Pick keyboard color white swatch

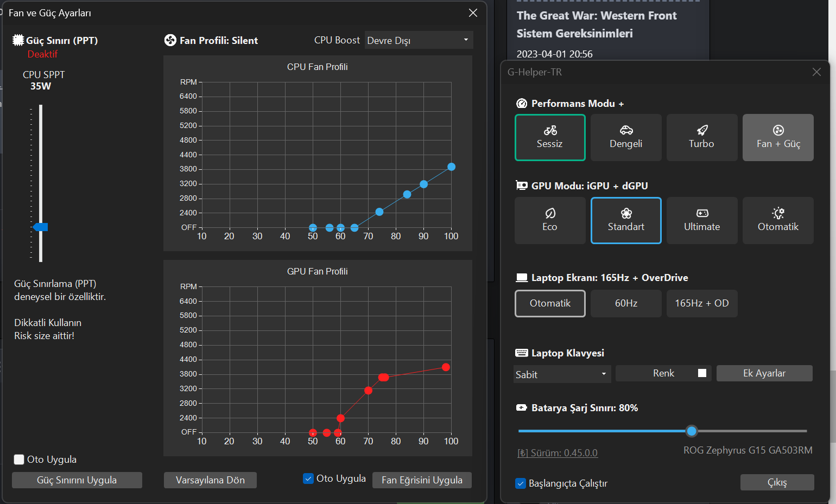[702, 373]
